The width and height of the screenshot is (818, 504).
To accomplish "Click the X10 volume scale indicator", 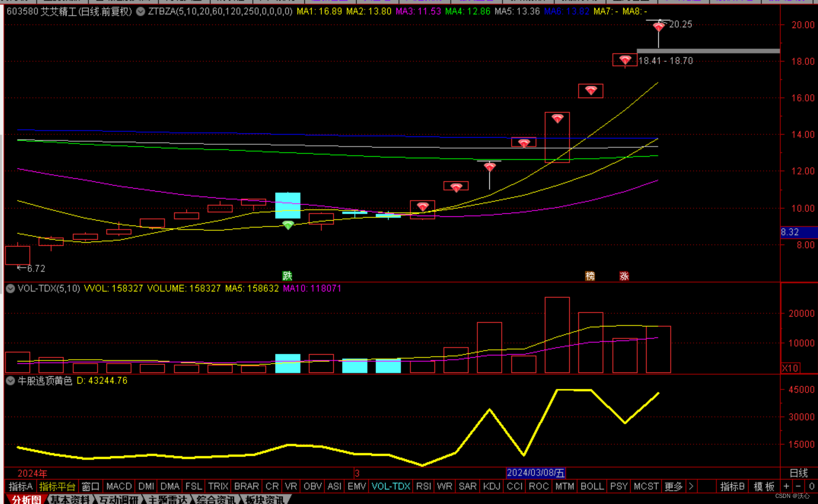I will pos(790,368).
